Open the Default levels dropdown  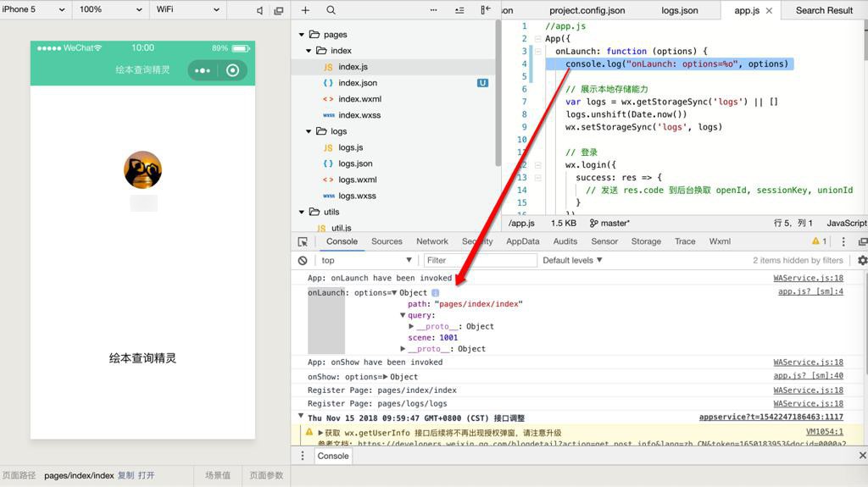(x=572, y=260)
